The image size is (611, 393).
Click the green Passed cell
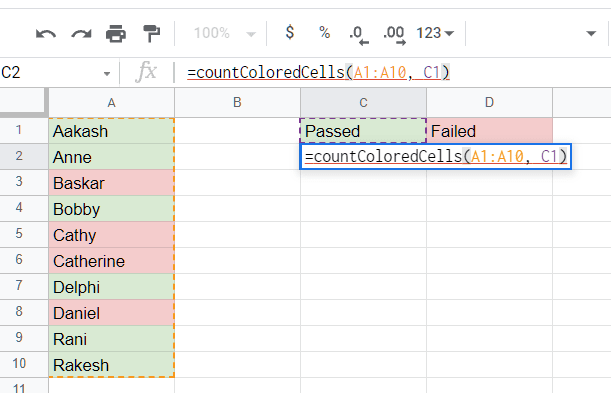pos(363,131)
